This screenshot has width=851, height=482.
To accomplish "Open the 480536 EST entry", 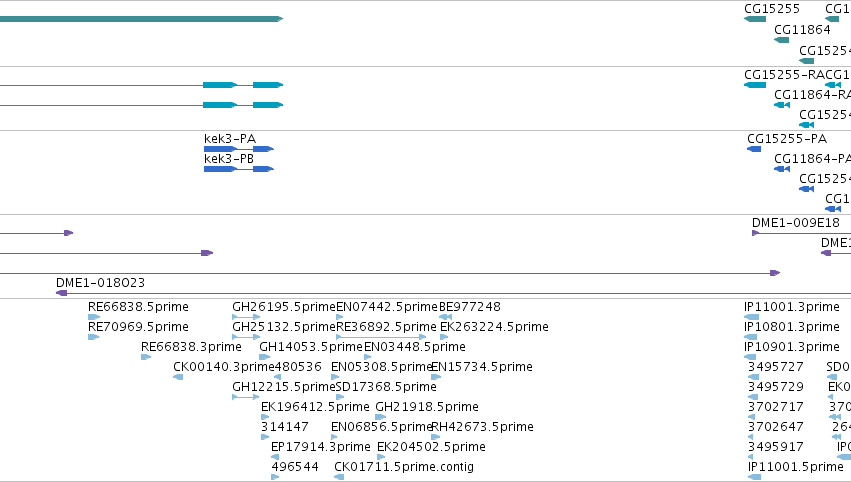I will click(x=298, y=367).
